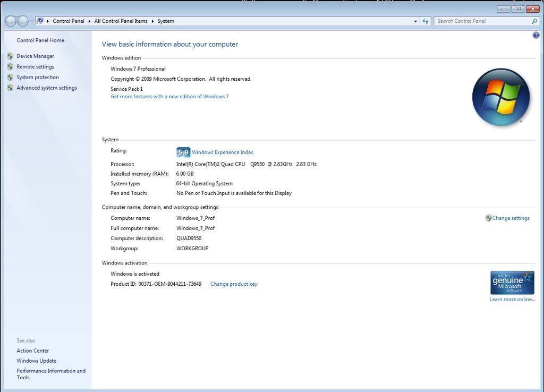Open System protection link
The width and height of the screenshot is (544, 392).
38,77
